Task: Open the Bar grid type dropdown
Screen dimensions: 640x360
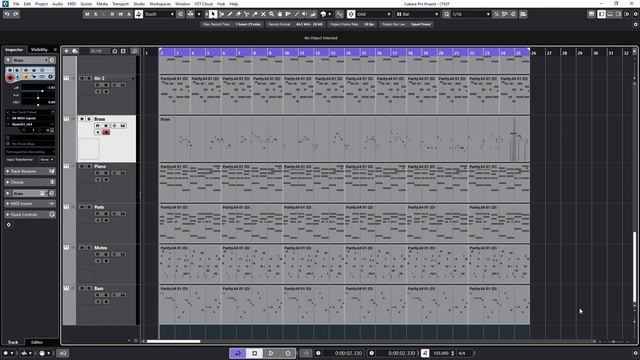Action: (417, 14)
